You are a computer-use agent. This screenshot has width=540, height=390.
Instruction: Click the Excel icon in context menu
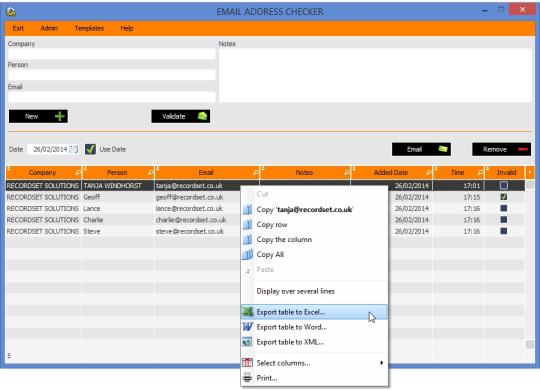coord(248,312)
